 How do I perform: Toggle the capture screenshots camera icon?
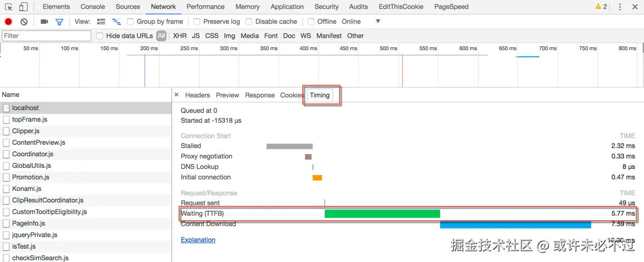45,22
